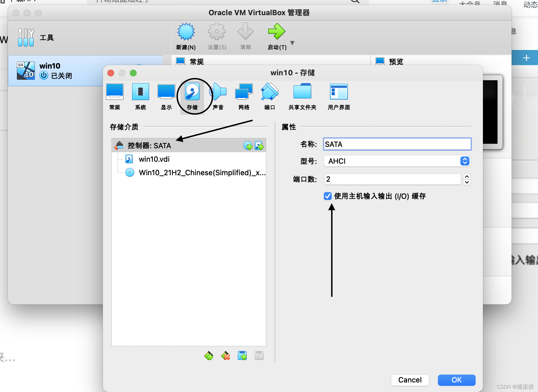Open the 系统 (System) settings tab
The image size is (538, 392).
(141, 97)
